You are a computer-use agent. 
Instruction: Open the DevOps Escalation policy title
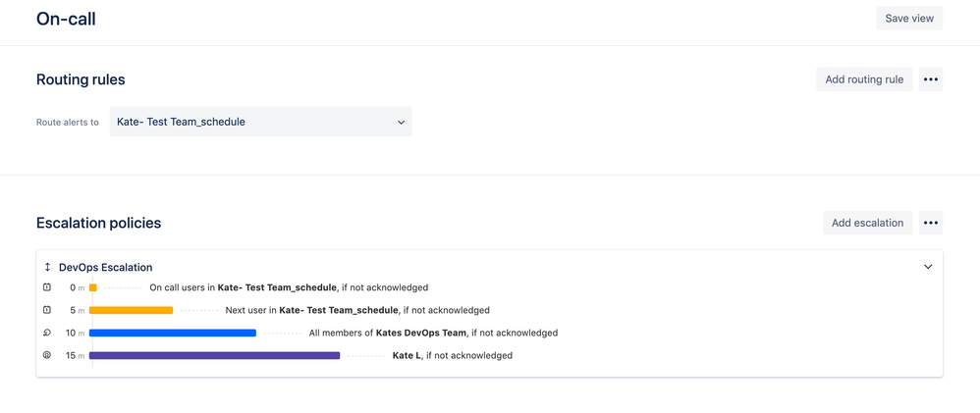(106, 267)
